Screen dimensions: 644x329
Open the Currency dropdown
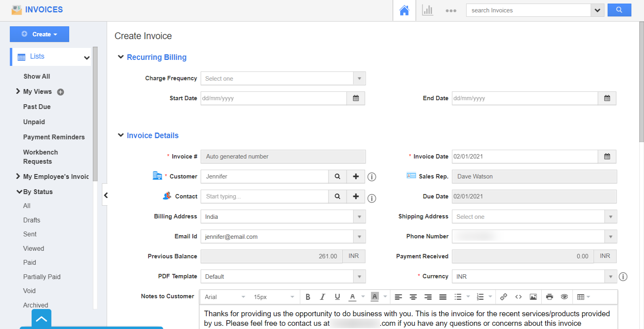pyautogui.click(x=534, y=277)
